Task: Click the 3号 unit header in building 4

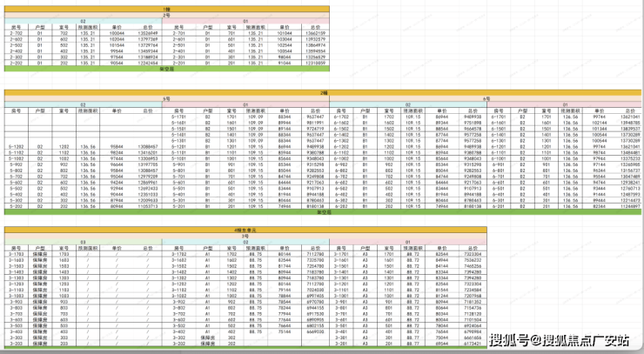Action: (x=245, y=236)
